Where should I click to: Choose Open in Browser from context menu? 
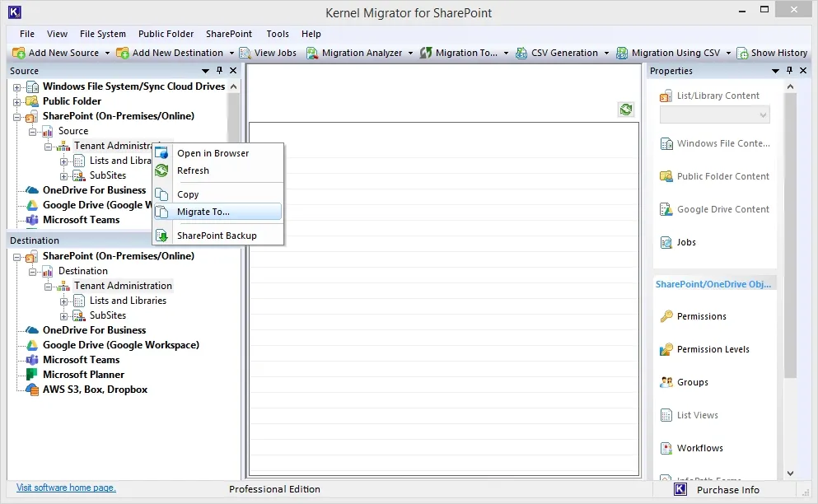[x=218, y=153]
